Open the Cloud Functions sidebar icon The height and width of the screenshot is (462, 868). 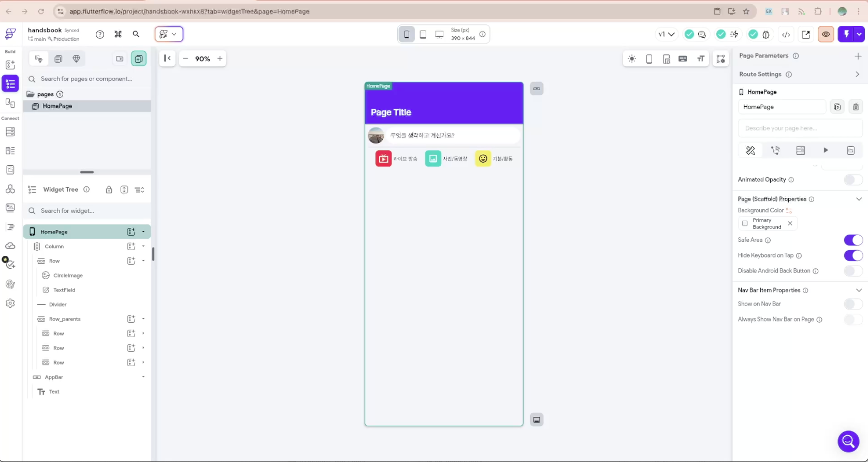pos(10,246)
